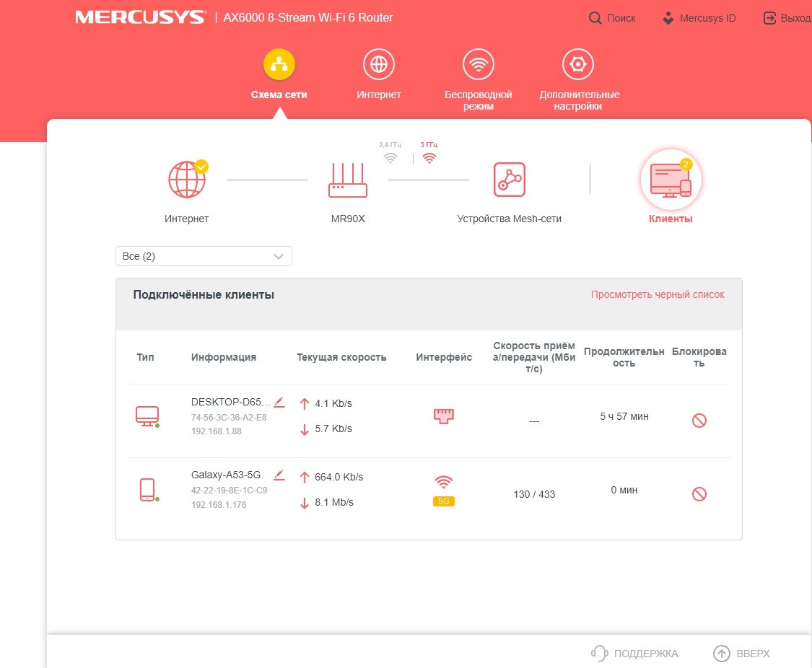The width and height of the screenshot is (812, 668).
Task: Switch to 'Дополнительные настройки' tab label
Action: click(580, 100)
